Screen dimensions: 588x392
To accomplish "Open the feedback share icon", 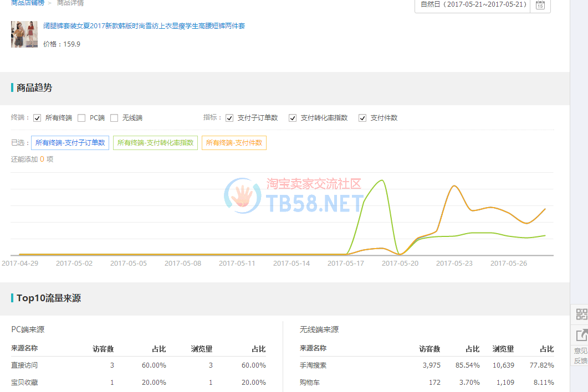I will [581, 334].
